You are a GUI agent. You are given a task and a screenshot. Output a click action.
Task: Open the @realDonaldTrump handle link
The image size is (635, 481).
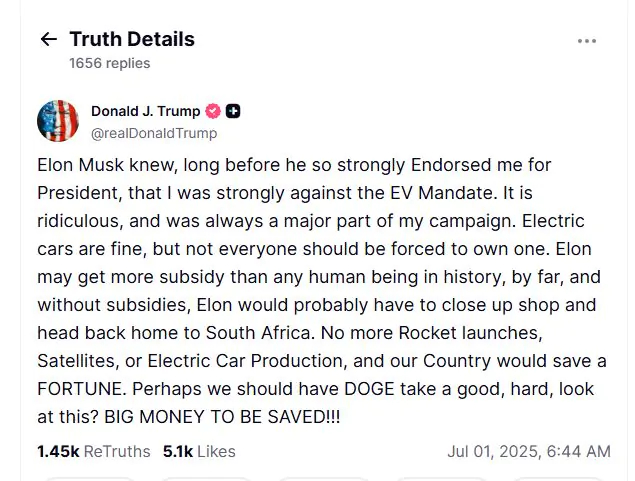[153, 133]
